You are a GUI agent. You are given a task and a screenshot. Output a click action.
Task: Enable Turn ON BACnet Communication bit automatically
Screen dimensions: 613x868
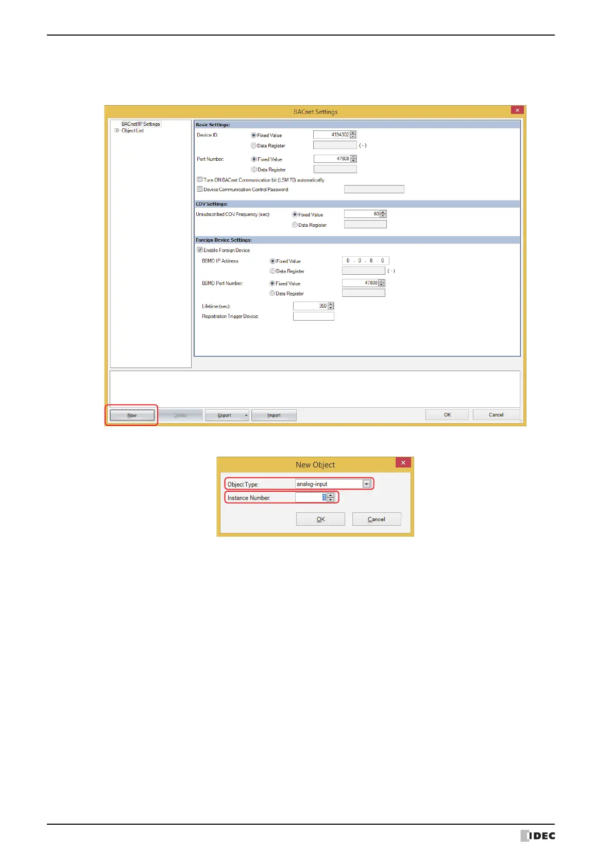pyautogui.click(x=200, y=180)
